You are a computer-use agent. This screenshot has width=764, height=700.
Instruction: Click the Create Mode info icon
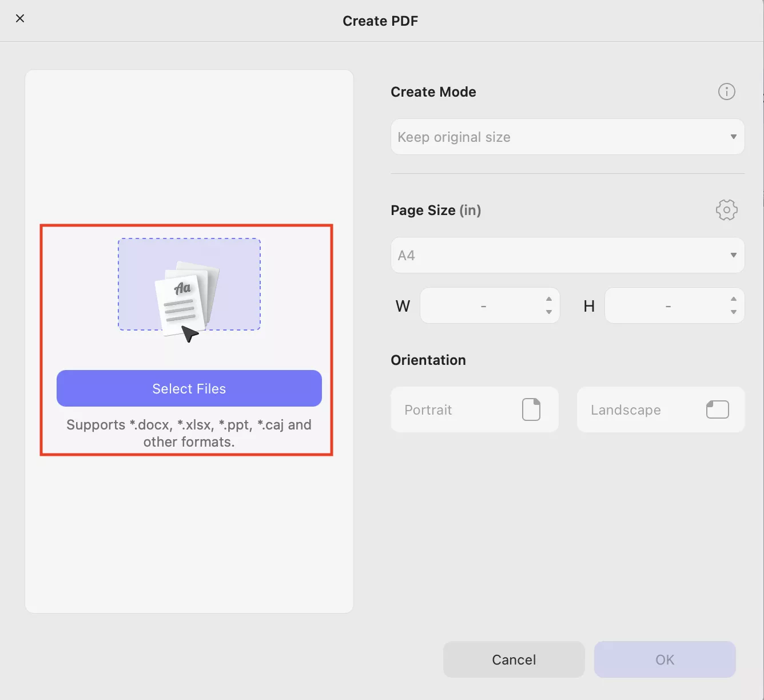pos(726,92)
